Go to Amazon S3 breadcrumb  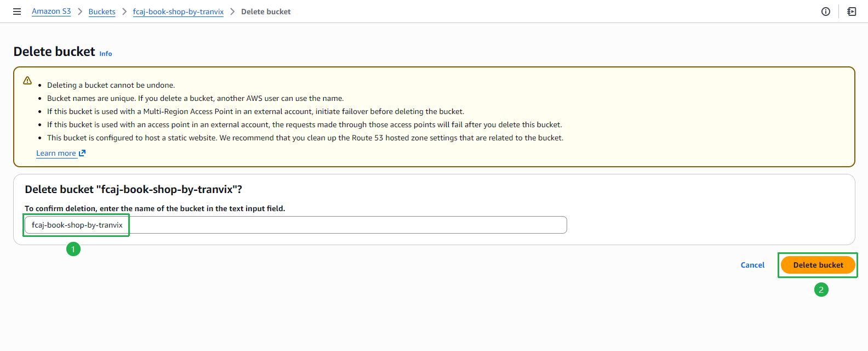52,12
